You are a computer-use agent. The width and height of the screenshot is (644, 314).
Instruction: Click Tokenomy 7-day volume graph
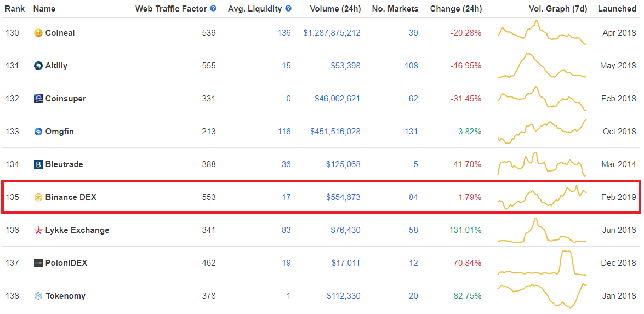[x=542, y=295]
